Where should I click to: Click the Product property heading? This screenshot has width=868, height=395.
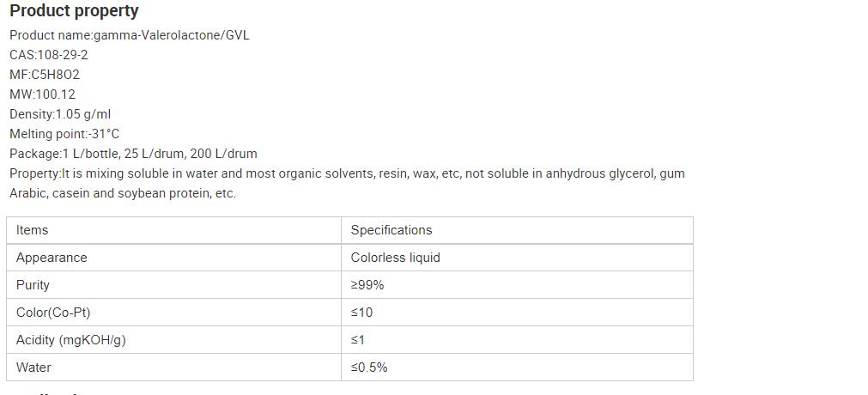pyautogui.click(x=74, y=11)
